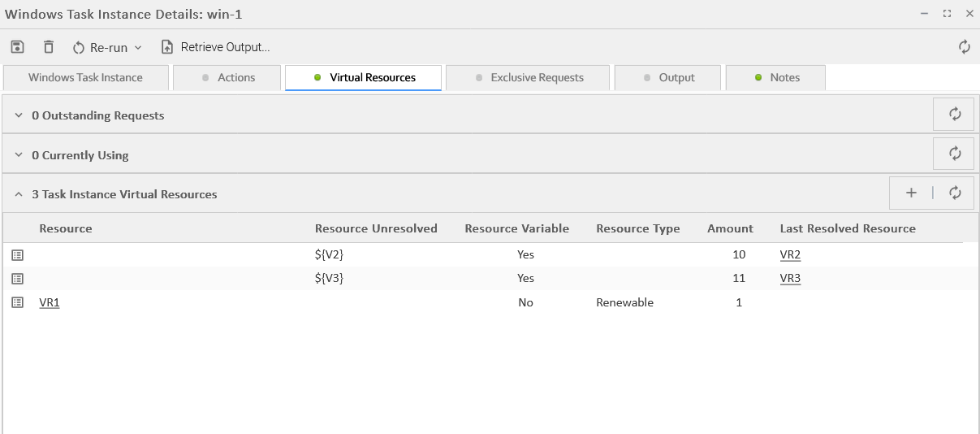Image resolution: width=980 pixels, height=434 pixels.
Task: Switch to the Exclusive Requests tab
Action: pyautogui.click(x=529, y=78)
